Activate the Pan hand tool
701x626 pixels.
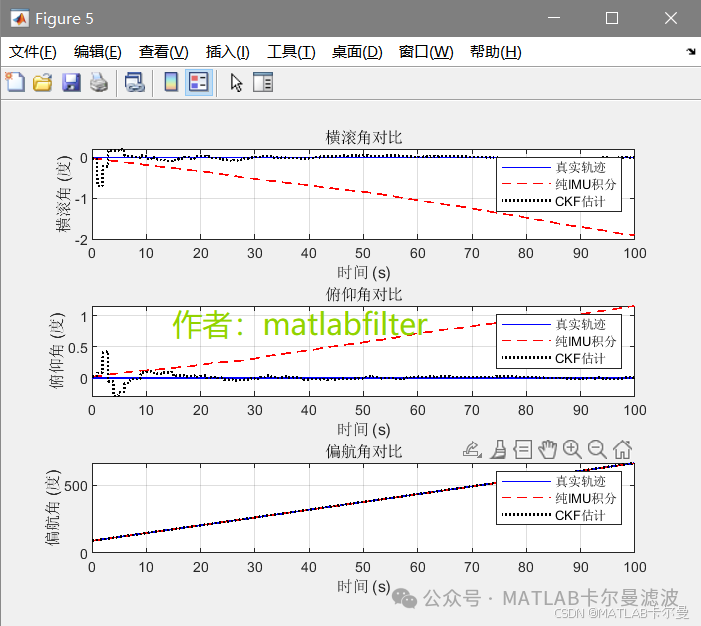(x=547, y=449)
